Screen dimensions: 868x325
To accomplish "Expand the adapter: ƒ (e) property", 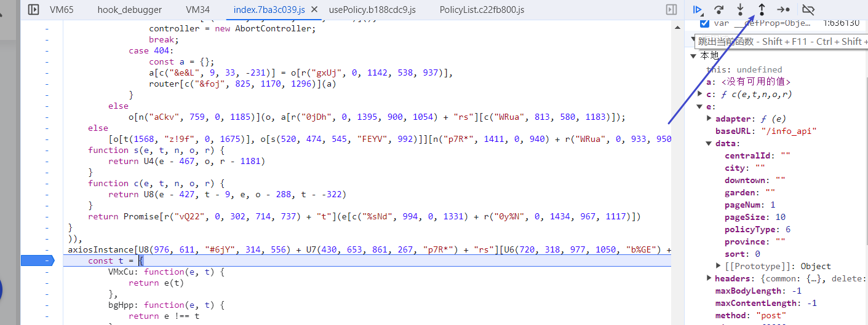I will pos(710,119).
